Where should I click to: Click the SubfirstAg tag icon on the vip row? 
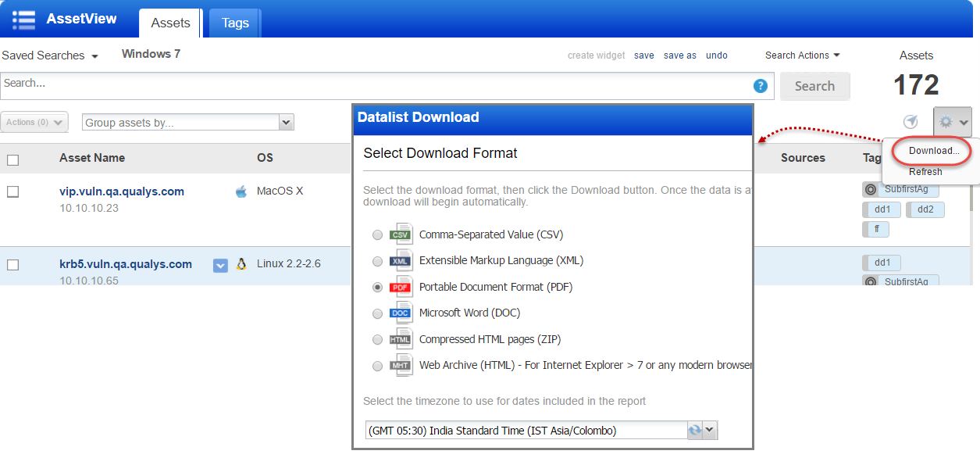click(x=871, y=189)
